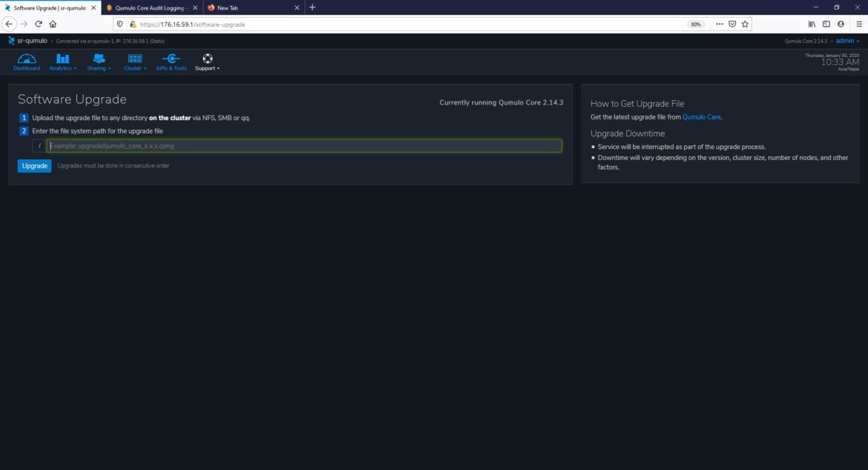
Task: Go forward in browser history
Action: point(24,24)
